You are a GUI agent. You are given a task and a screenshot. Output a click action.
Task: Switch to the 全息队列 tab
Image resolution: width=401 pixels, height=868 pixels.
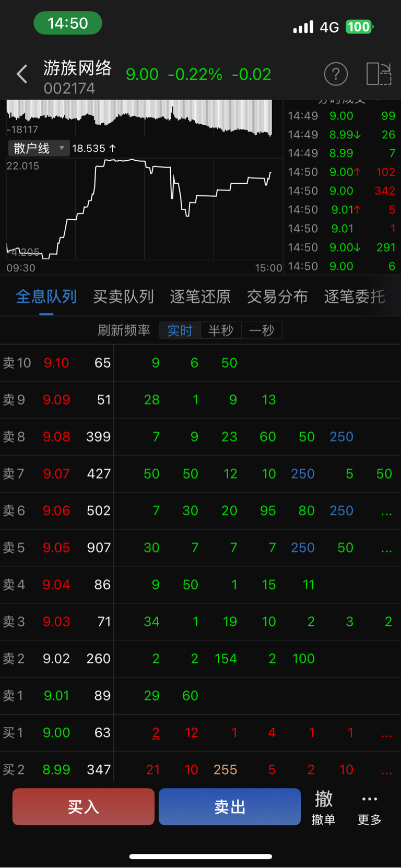point(46,296)
